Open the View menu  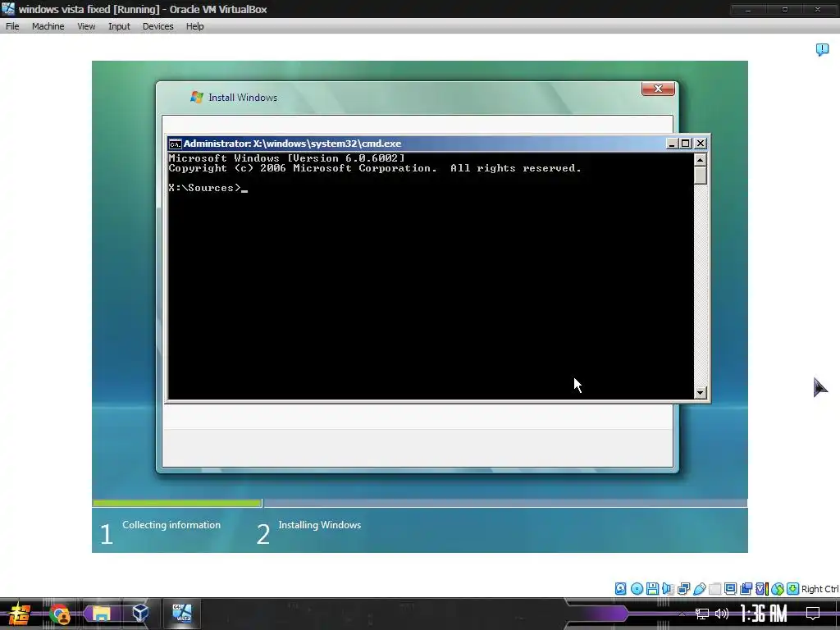tap(86, 26)
